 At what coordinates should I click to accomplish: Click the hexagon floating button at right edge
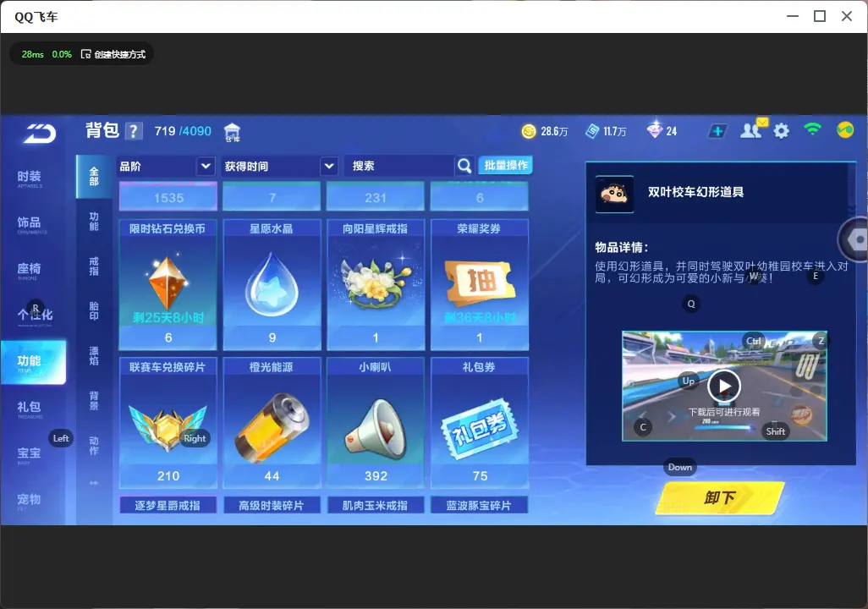click(x=855, y=239)
